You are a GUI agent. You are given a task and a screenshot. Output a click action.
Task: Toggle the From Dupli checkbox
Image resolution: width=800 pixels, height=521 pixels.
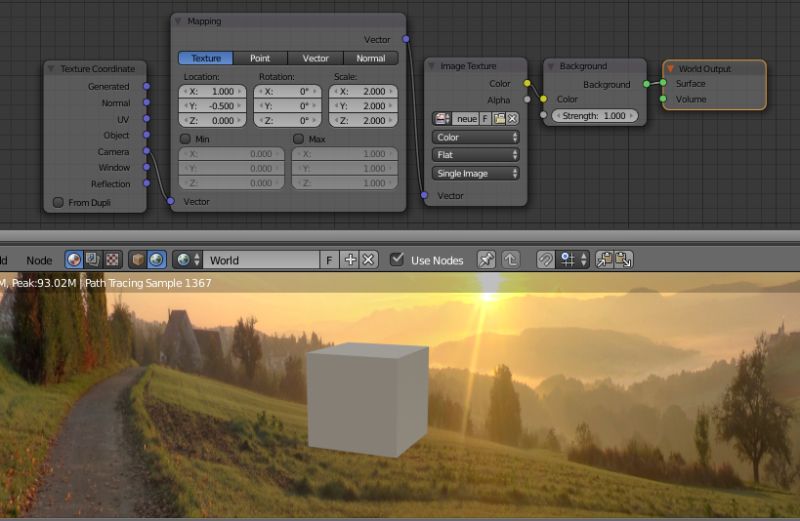(58, 203)
